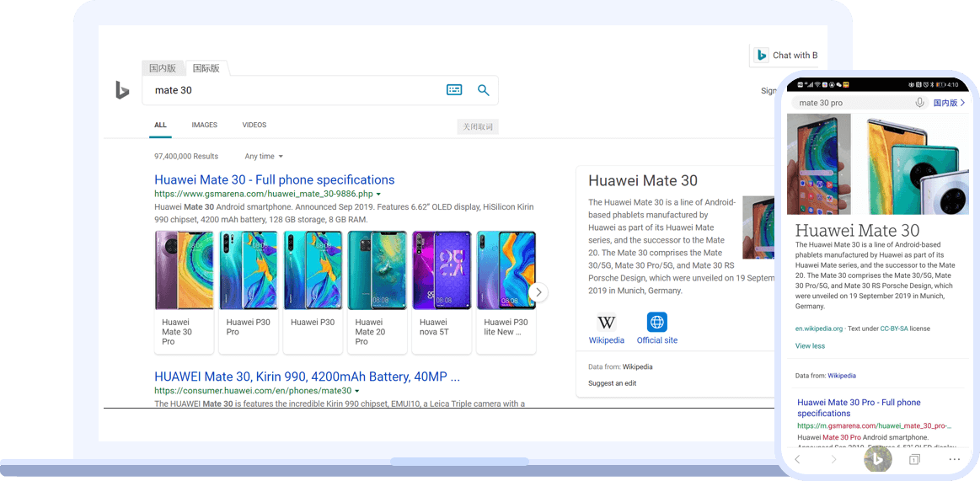This screenshot has width=980, height=481.
Task: Expand the gsmarena URL dropdown arrow
Action: 378,195
